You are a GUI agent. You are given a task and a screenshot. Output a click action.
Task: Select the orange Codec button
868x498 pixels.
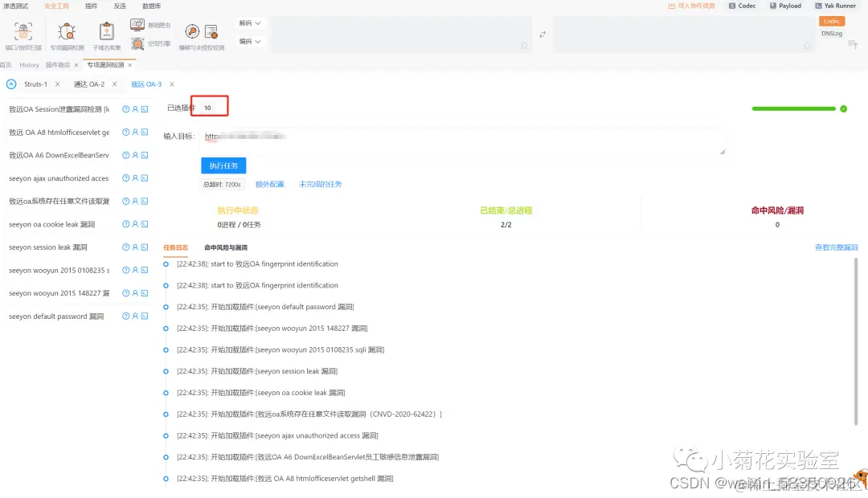point(832,21)
